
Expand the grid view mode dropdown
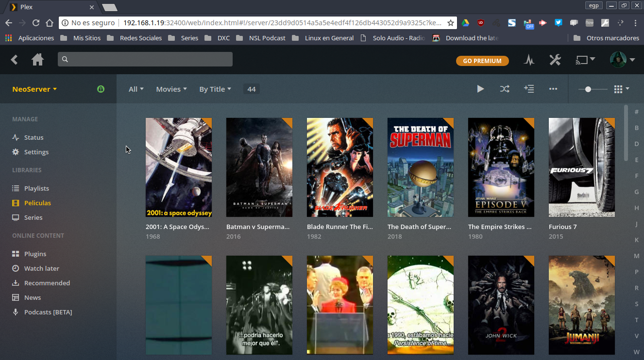[x=622, y=89]
